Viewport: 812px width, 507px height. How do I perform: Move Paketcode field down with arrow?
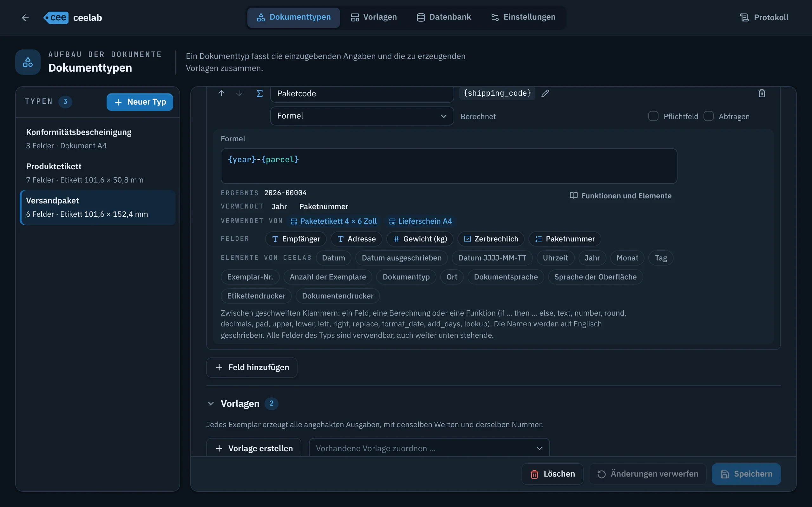(239, 93)
